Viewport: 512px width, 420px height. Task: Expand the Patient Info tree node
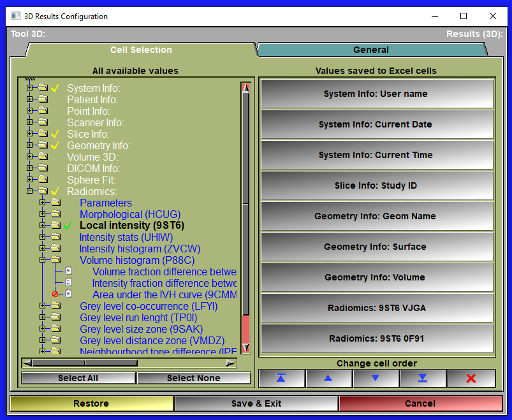[30, 99]
